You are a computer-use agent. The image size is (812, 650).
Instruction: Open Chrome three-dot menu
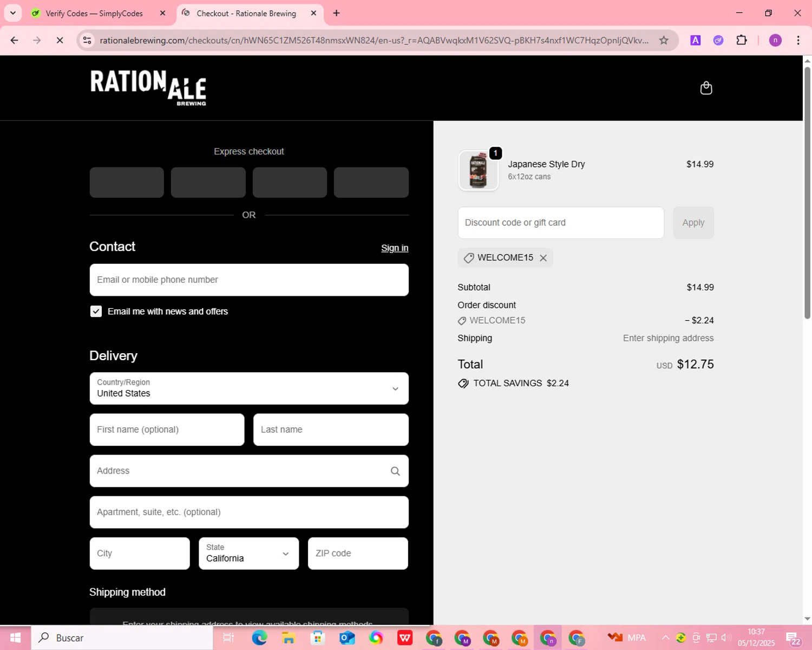(798, 40)
